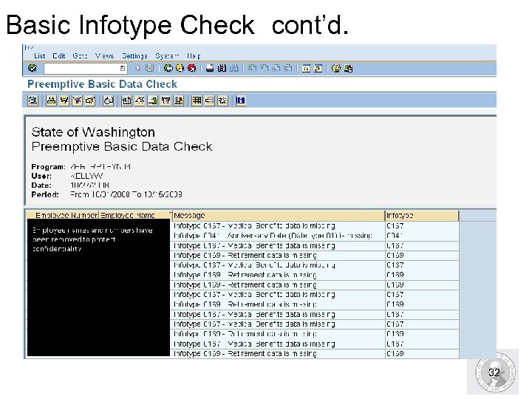The height and width of the screenshot is (399, 532).
Task: Click the Employee Number column header
Action: click(x=63, y=216)
